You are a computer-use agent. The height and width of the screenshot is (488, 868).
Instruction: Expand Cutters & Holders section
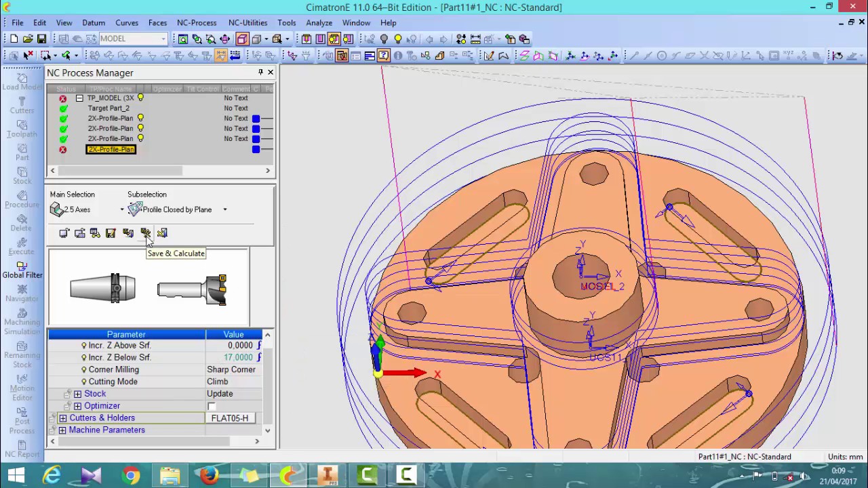coord(62,418)
